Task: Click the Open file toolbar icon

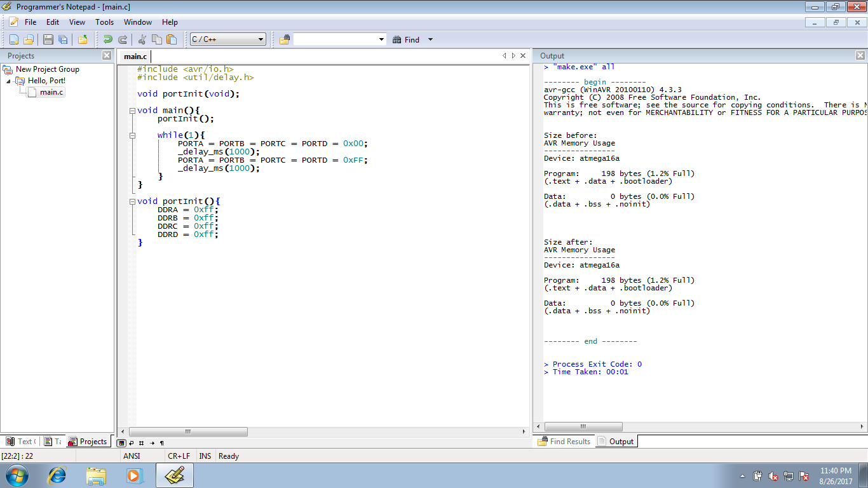Action: [29, 39]
